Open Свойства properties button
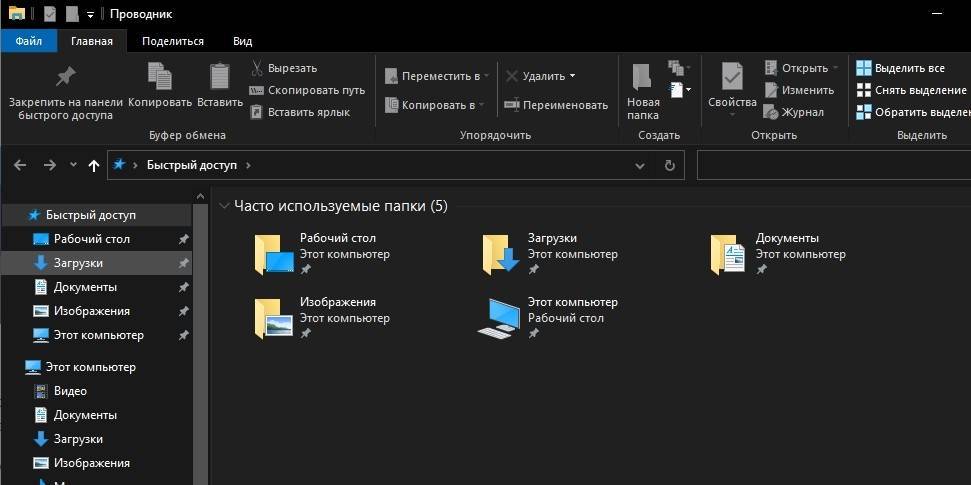Screen dimensions: 971x485 pyautogui.click(x=732, y=90)
